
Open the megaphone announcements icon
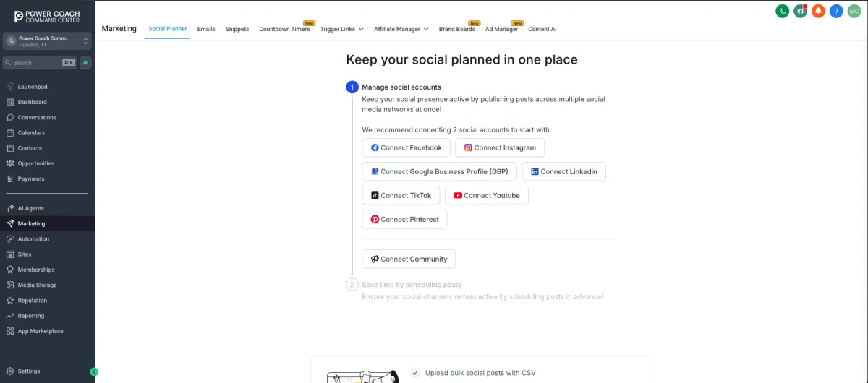(800, 11)
